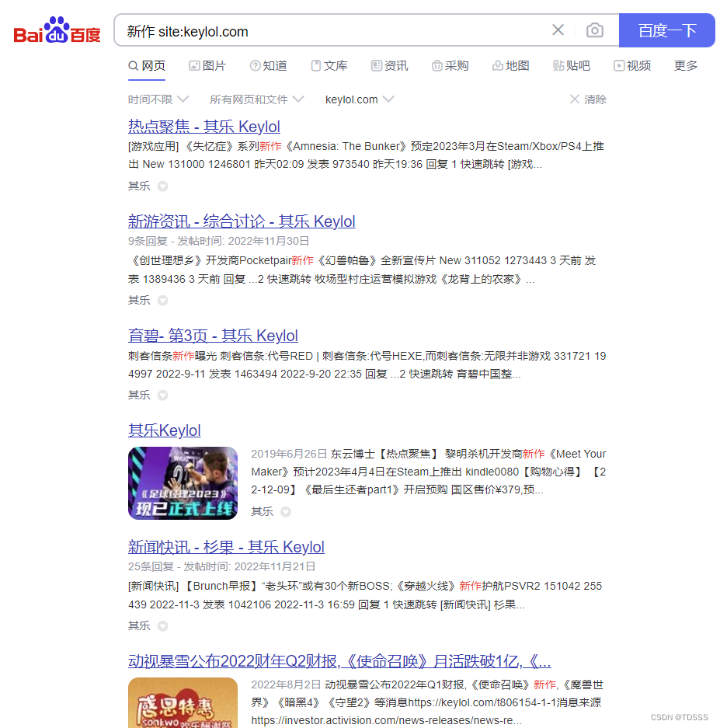720x728 pixels.
Task: Click the 足球经理2023 thumbnail image
Action: pos(183,482)
